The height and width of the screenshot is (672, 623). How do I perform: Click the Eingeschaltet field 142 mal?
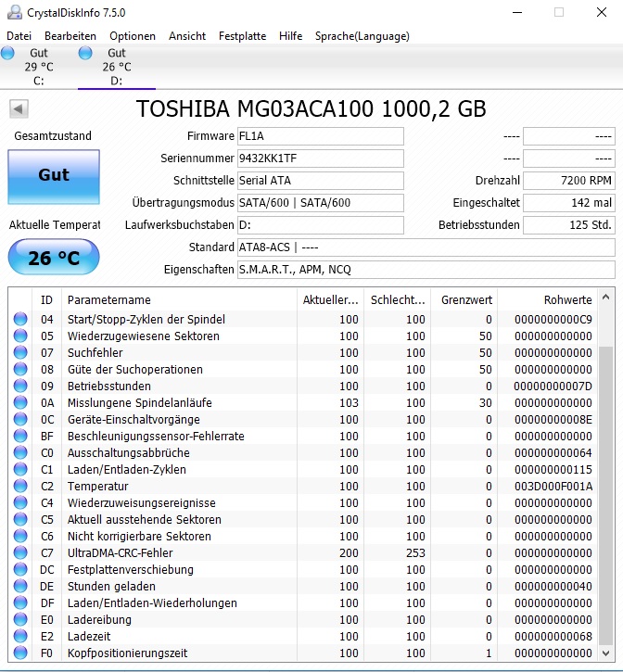[x=569, y=203]
